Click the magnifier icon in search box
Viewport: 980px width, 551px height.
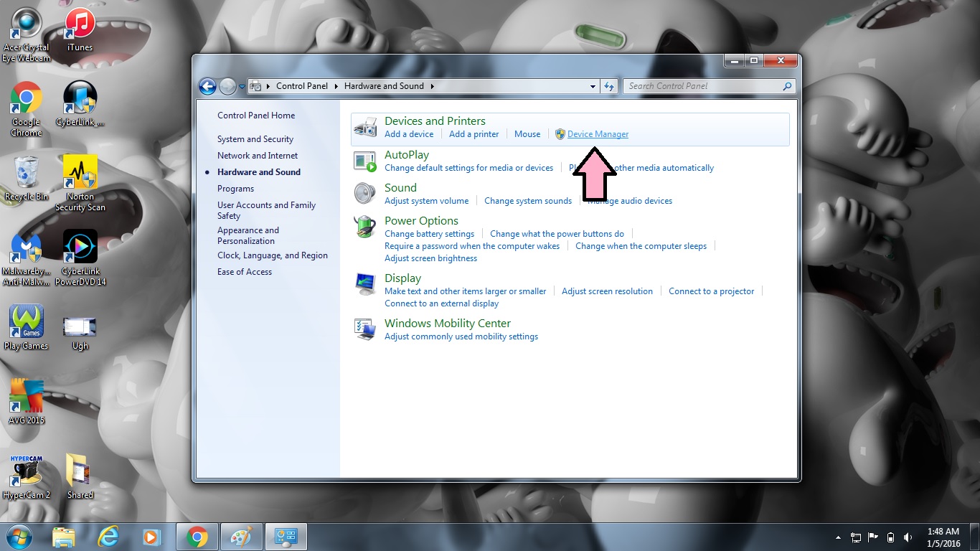[x=788, y=86]
